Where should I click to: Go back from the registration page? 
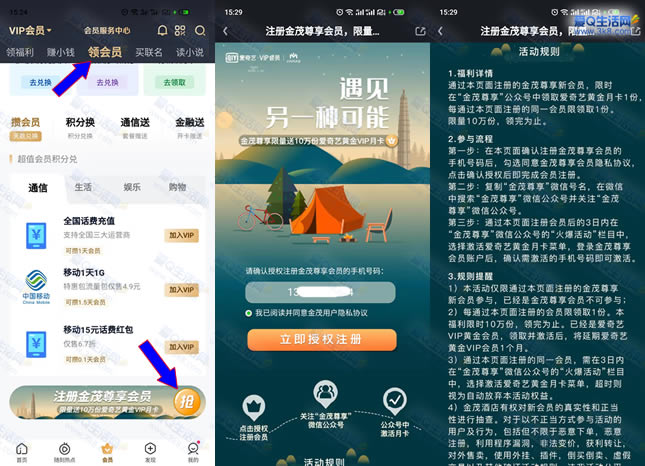[225, 31]
